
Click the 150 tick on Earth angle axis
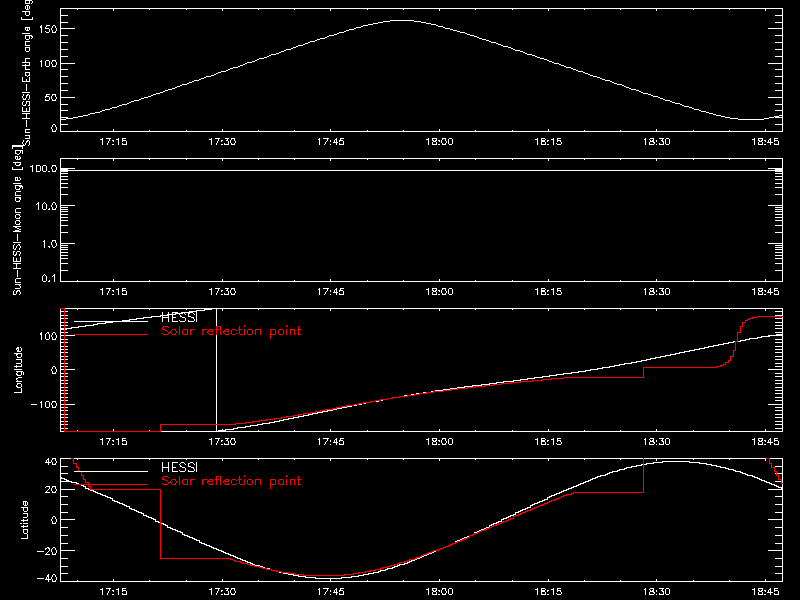click(47, 29)
